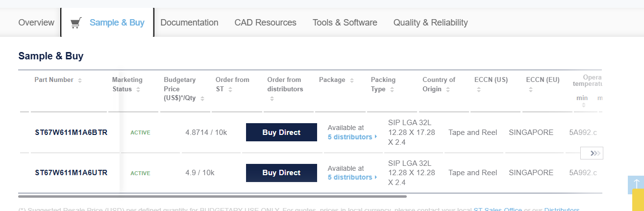The height and width of the screenshot is (211, 644).
Task: Click the shopping cart icon
Action: (x=76, y=23)
